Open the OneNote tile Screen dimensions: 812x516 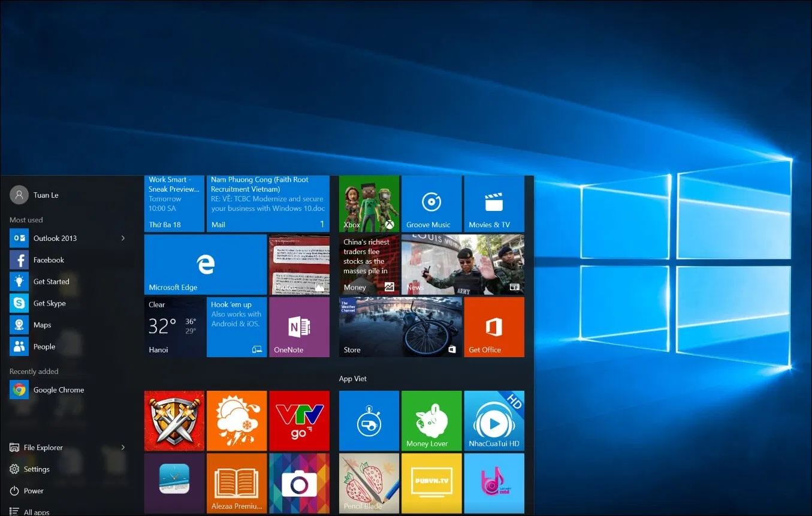[x=299, y=327]
